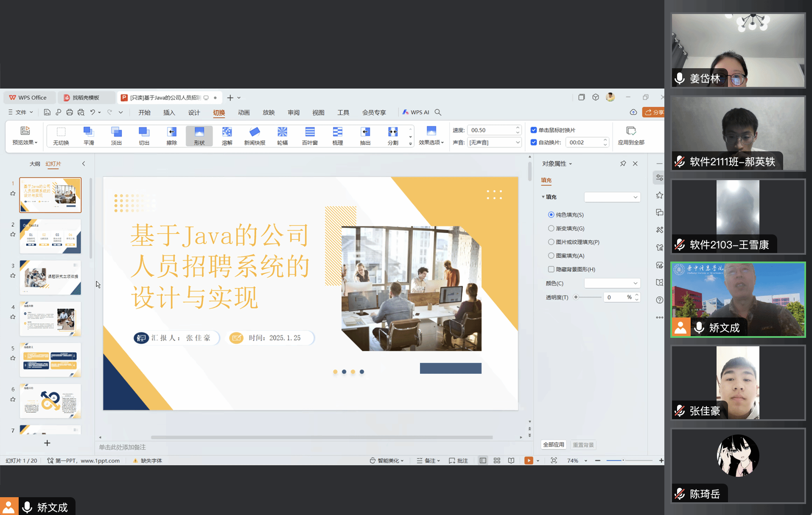This screenshot has height=515, width=812.
Task: Toggle 自动换片 checkbox
Action: pyautogui.click(x=534, y=142)
